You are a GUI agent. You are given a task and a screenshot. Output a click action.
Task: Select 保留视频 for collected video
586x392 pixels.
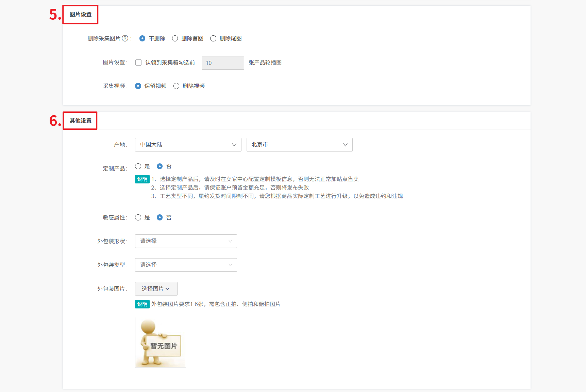138,86
